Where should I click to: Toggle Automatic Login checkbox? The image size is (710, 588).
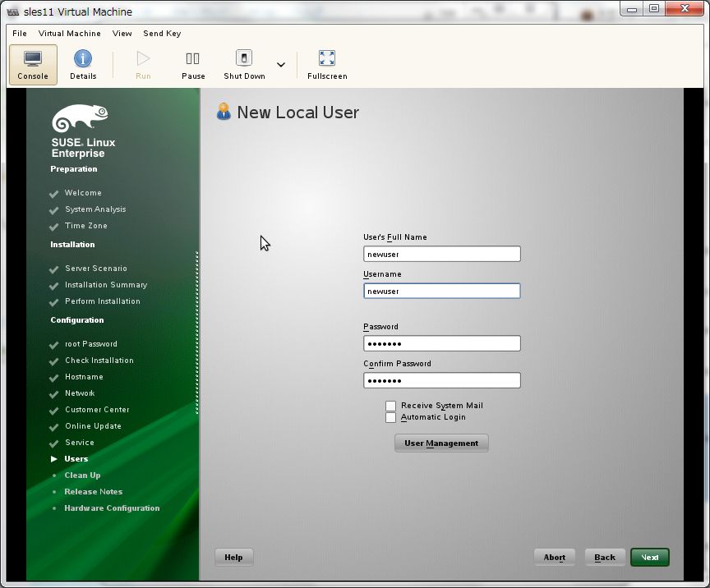pos(391,417)
